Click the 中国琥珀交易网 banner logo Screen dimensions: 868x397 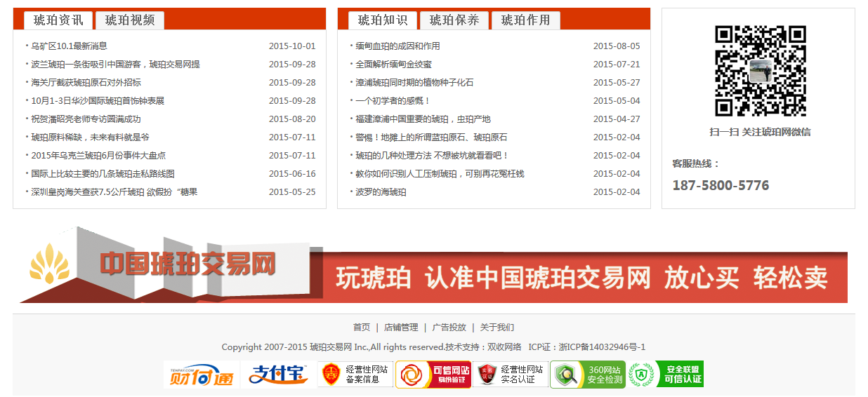click(188, 264)
